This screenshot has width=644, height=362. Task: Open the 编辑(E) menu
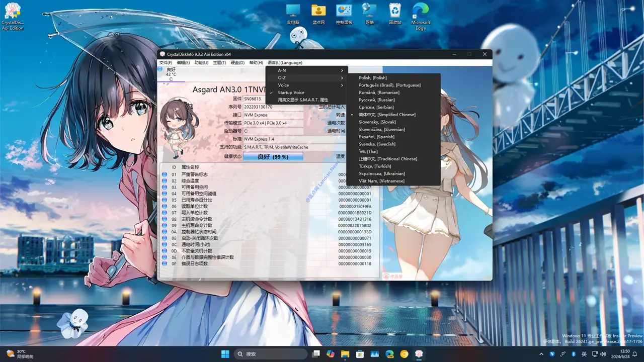click(183, 63)
